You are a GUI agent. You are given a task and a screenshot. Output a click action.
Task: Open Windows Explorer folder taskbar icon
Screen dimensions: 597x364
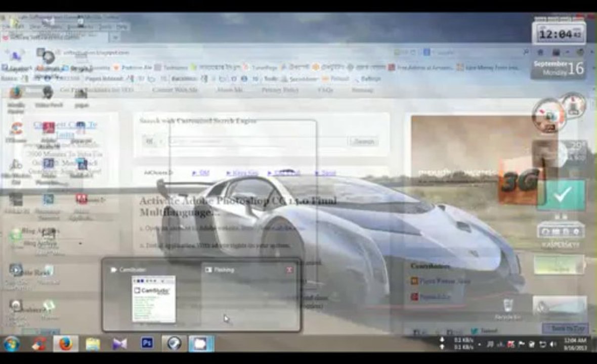click(x=93, y=344)
